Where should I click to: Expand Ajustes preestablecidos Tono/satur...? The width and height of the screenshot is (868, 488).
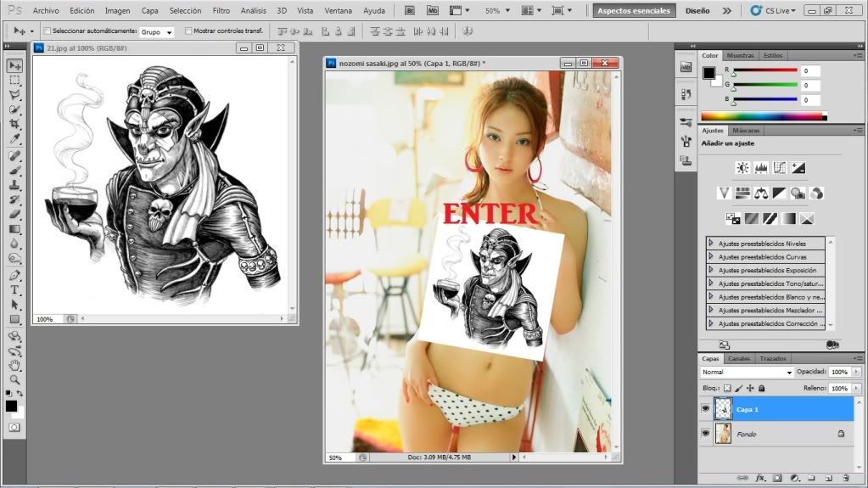711,283
